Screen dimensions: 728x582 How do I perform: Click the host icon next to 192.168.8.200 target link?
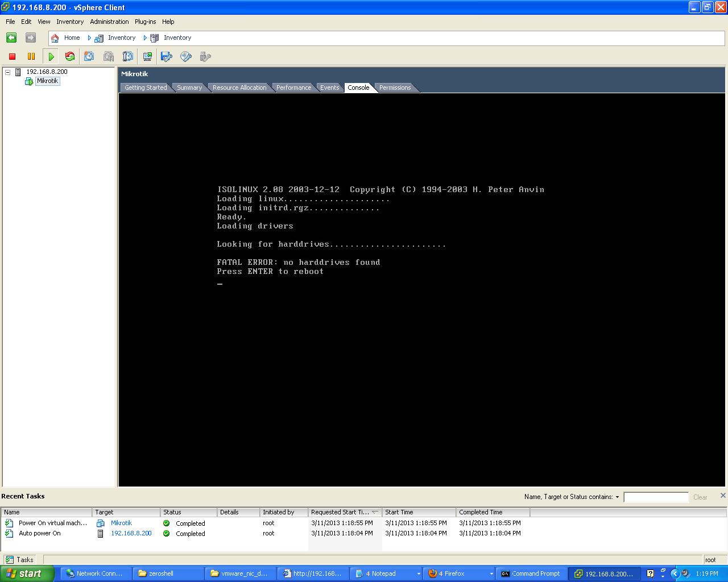101,533
